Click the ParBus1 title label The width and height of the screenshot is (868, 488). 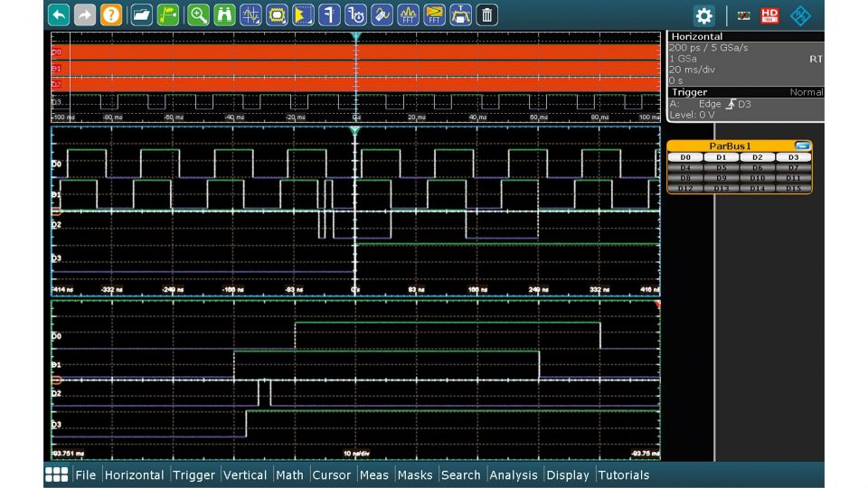731,146
